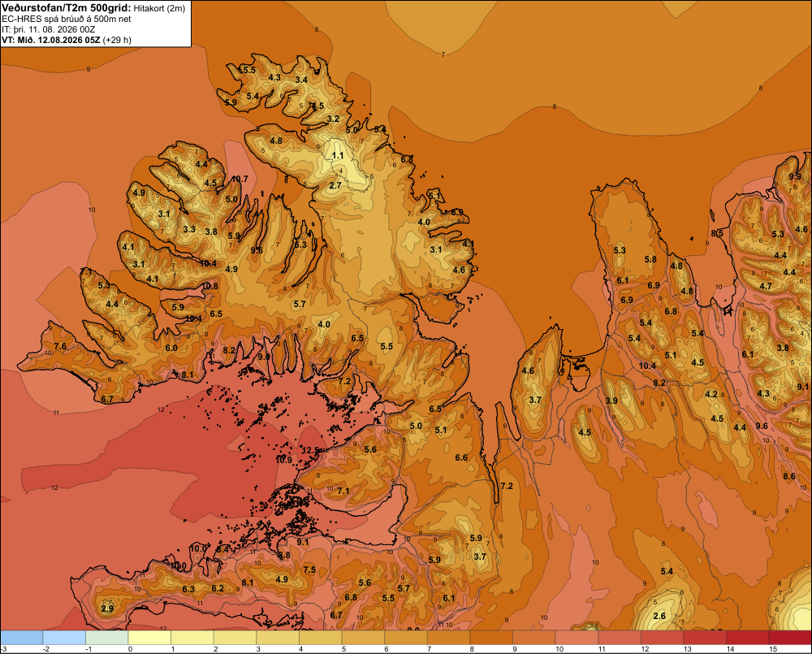812x654 pixels.
Task: Click the map value '8.6'
Action: (x=789, y=476)
